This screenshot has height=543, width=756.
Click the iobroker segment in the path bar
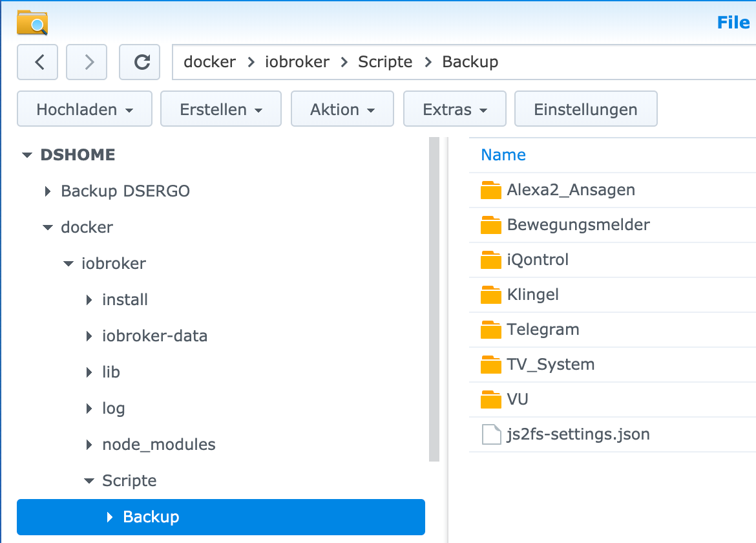click(297, 62)
